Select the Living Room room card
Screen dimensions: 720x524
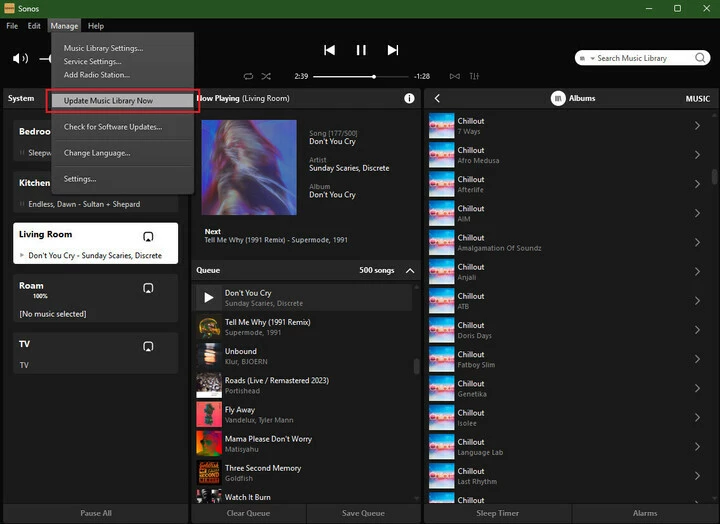pos(96,243)
